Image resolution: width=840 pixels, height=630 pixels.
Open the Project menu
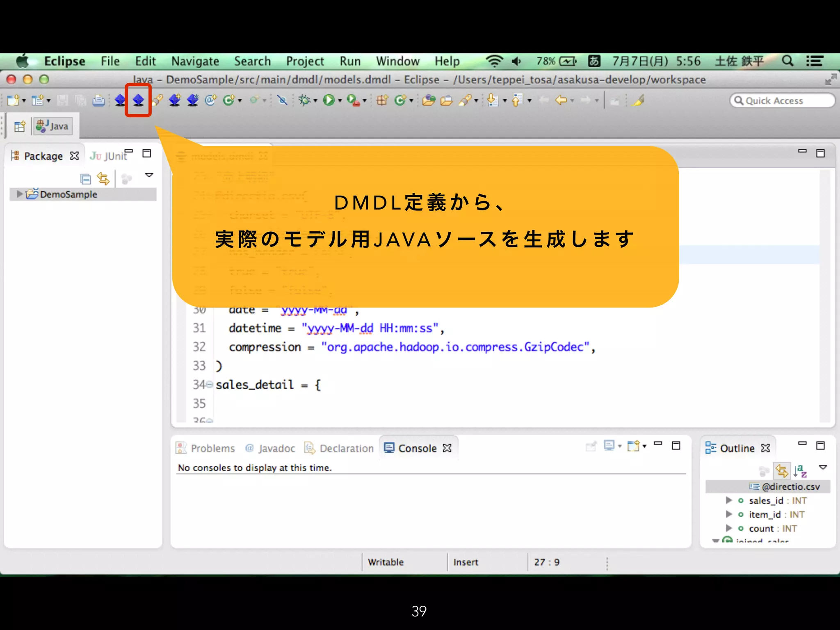(305, 61)
